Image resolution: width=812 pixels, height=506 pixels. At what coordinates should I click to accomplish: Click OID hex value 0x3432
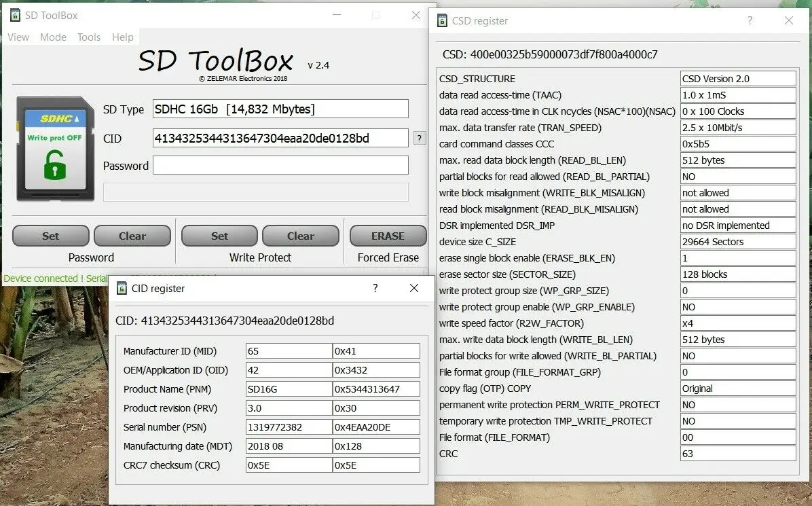376,370
